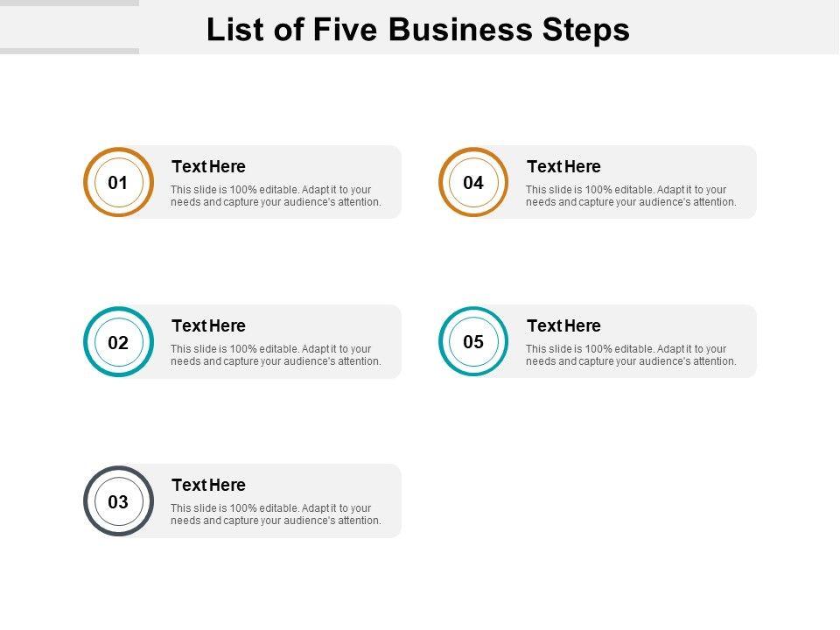The height and width of the screenshot is (630, 840).
Task: Click the 'Text Here' heading beside step 02
Action: pos(208,325)
